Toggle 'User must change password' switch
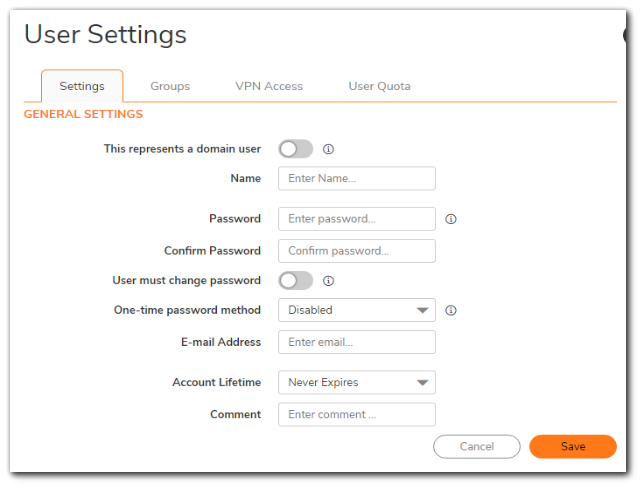The width and height of the screenshot is (644, 490). 295,281
